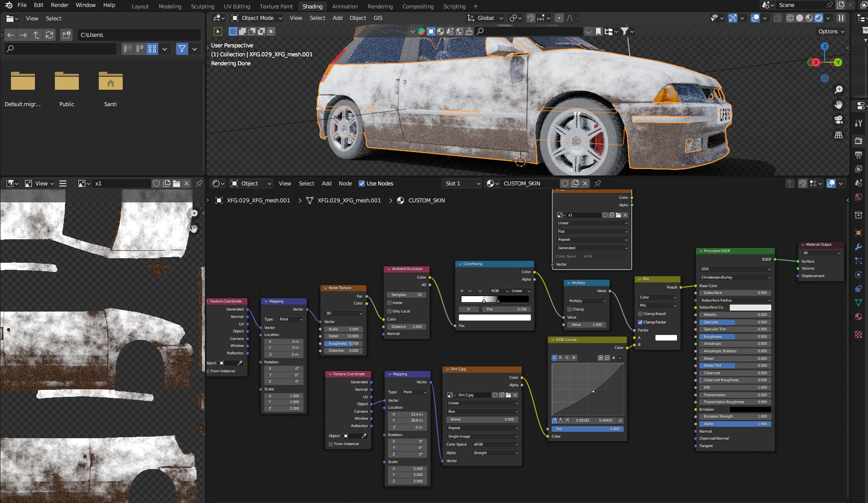Open the Render menu

coord(60,5)
